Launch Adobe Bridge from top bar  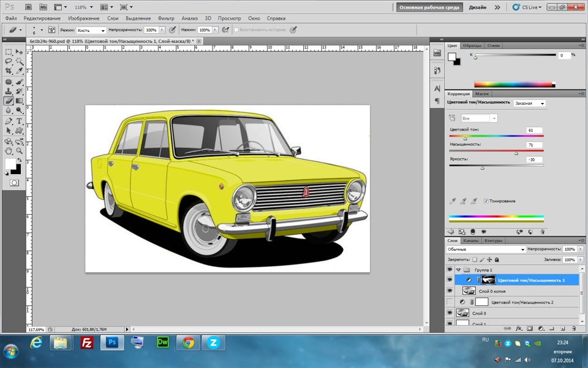29,7
